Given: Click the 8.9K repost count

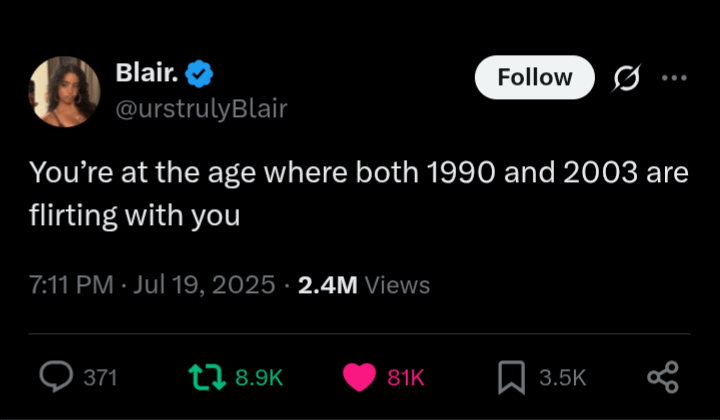Looking at the screenshot, I should 259,377.
